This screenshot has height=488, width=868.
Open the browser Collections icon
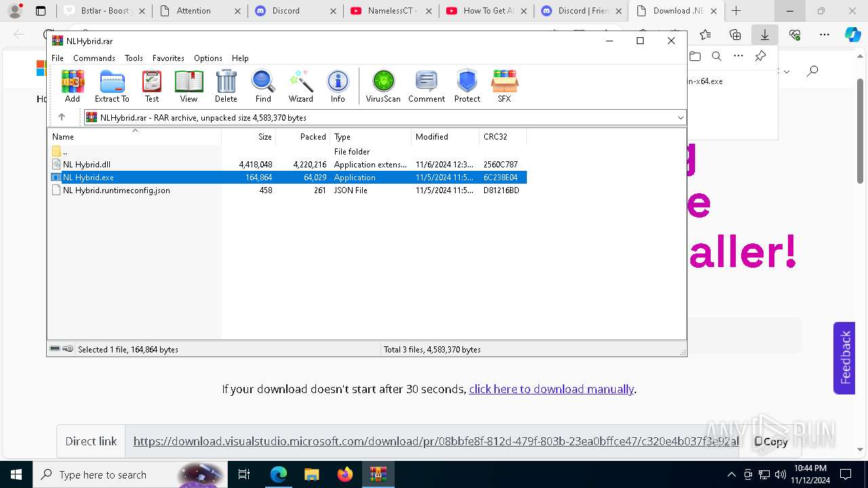tap(735, 35)
